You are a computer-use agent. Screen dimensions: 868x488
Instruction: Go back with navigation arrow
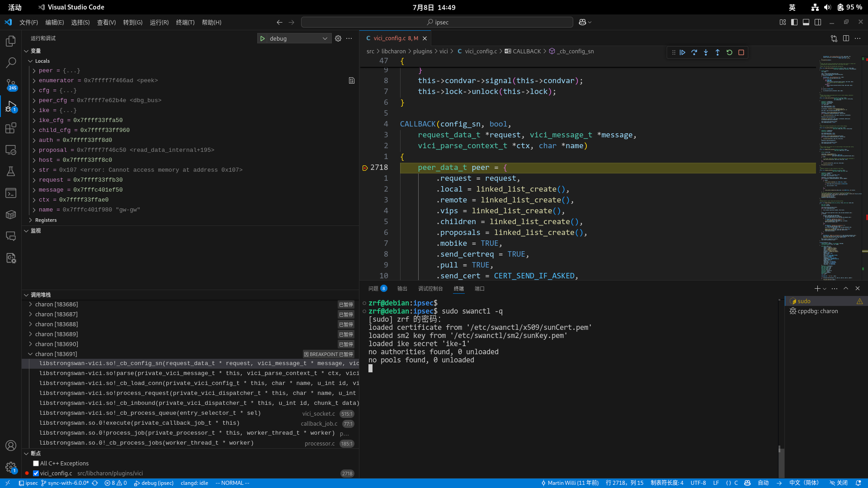coord(279,22)
